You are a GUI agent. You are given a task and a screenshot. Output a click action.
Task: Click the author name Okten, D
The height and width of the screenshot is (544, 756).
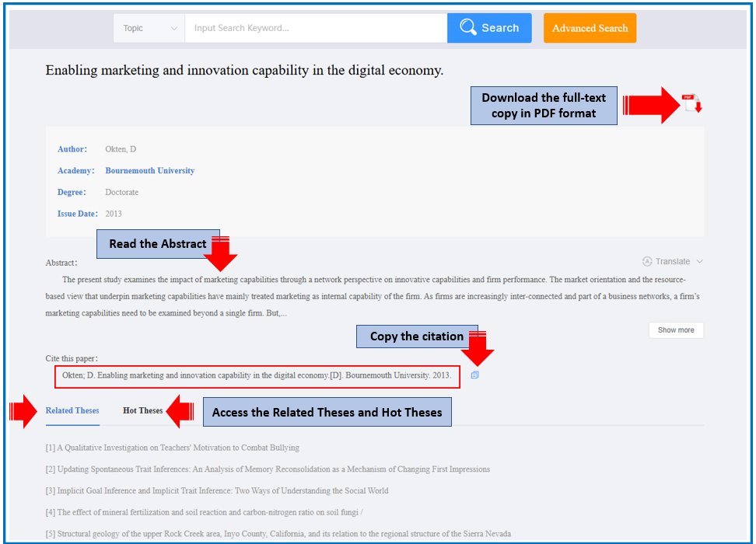coord(121,149)
